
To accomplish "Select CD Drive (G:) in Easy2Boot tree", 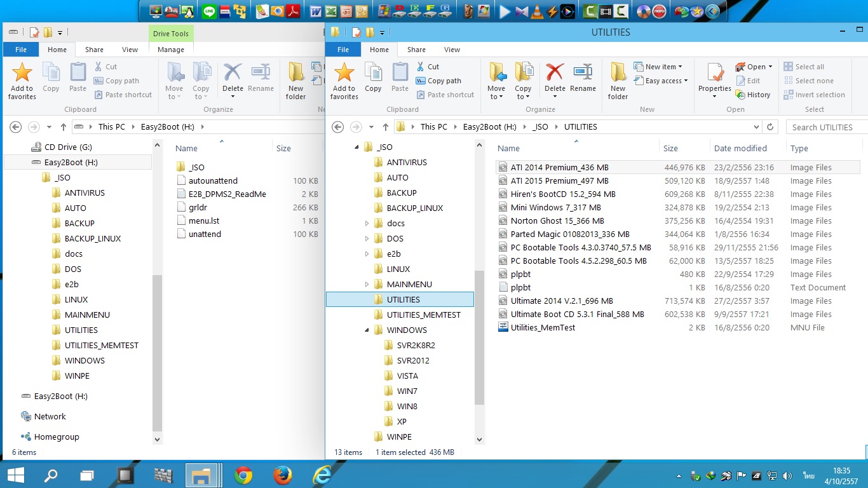I will pos(68,147).
